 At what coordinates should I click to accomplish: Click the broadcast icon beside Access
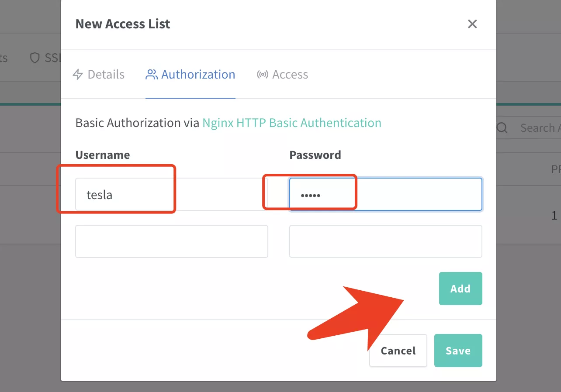[262, 75]
